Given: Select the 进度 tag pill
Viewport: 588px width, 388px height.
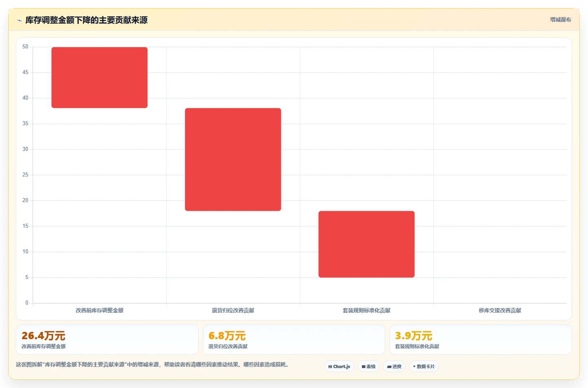Looking at the screenshot, I should (x=394, y=366).
